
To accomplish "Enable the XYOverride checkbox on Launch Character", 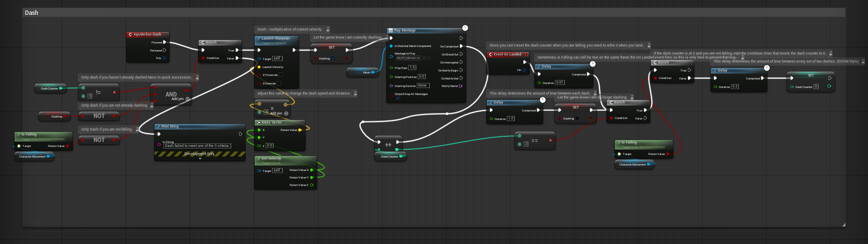I will (281, 75).
